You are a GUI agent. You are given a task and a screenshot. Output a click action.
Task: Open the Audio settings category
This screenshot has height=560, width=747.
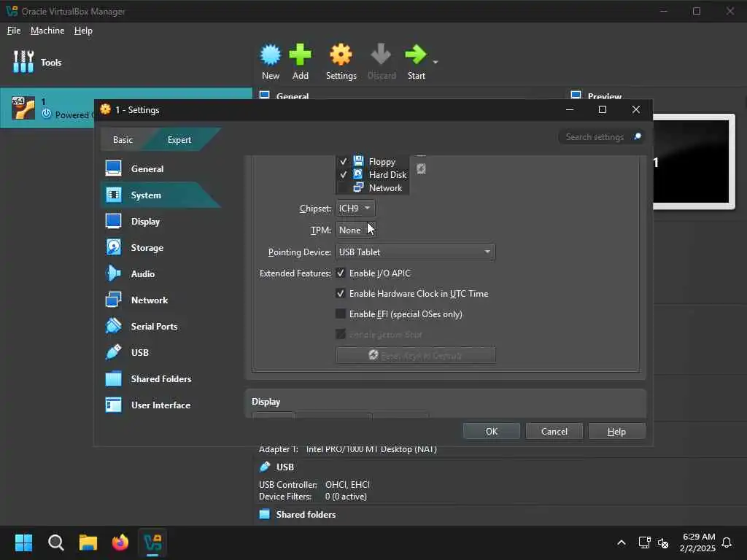click(x=160, y=273)
